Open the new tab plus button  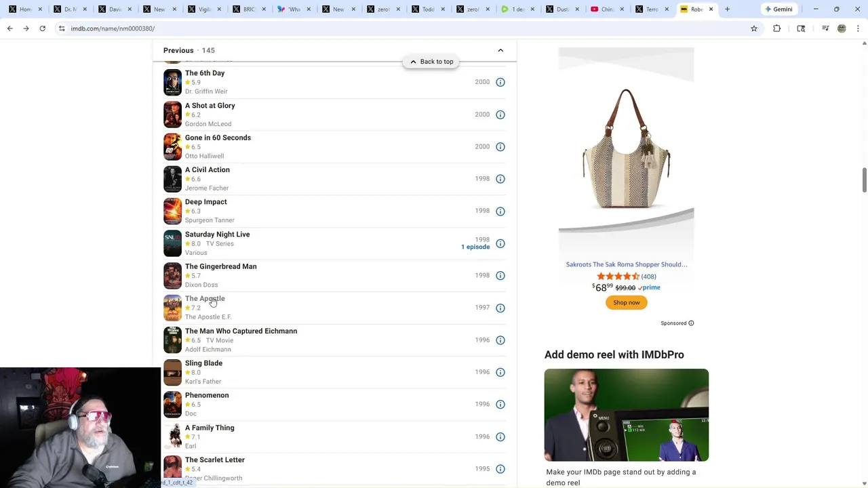click(x=727, y=9)
